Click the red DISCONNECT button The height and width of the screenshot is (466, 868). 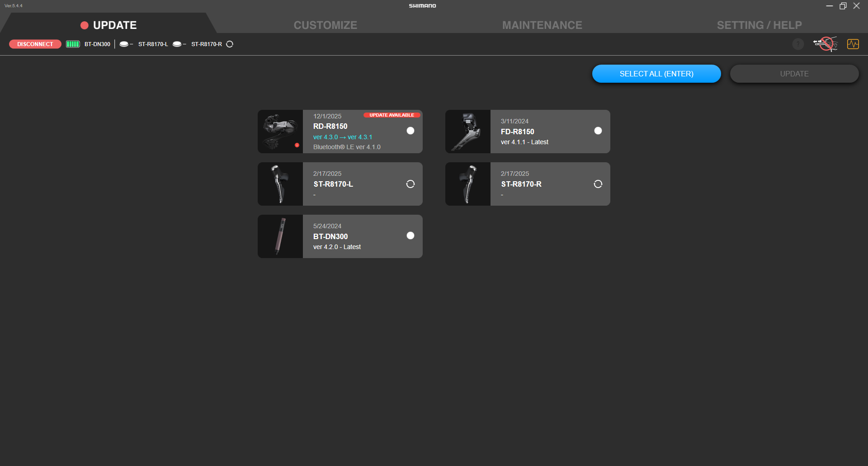[35, 44]
